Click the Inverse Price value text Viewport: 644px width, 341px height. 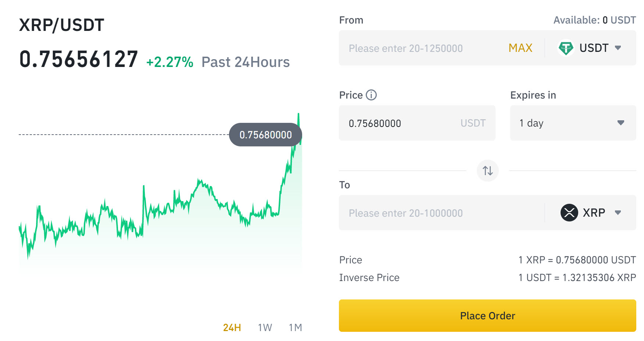577,277
